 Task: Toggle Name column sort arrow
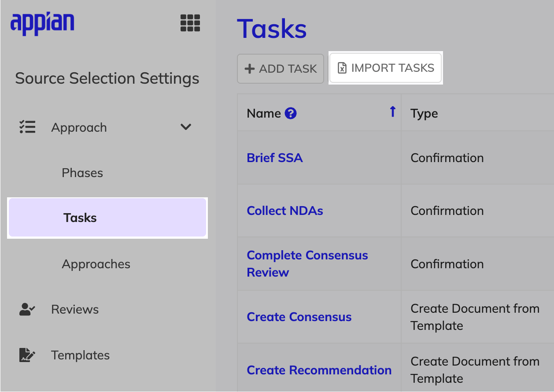coord(393,112)
